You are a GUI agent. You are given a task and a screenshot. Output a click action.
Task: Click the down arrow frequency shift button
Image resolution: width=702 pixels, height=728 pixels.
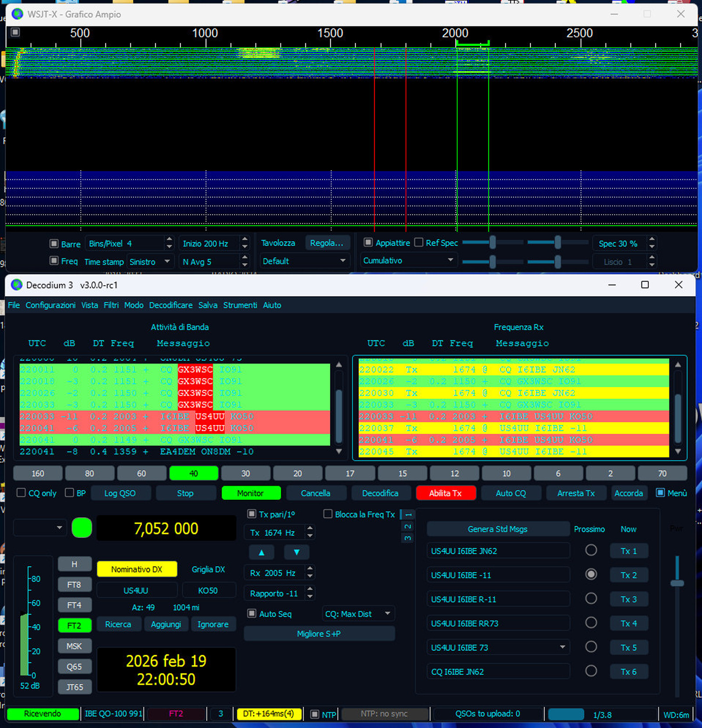297,552
